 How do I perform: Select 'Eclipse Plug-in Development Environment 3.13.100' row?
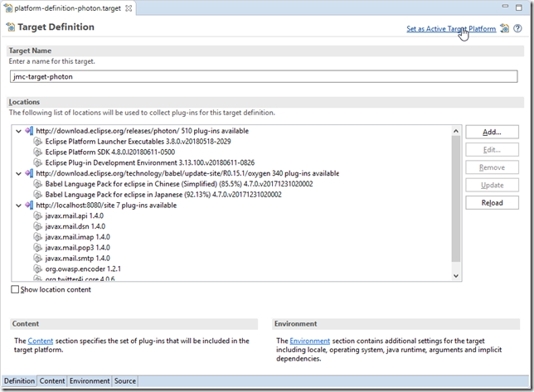(150, 162)
